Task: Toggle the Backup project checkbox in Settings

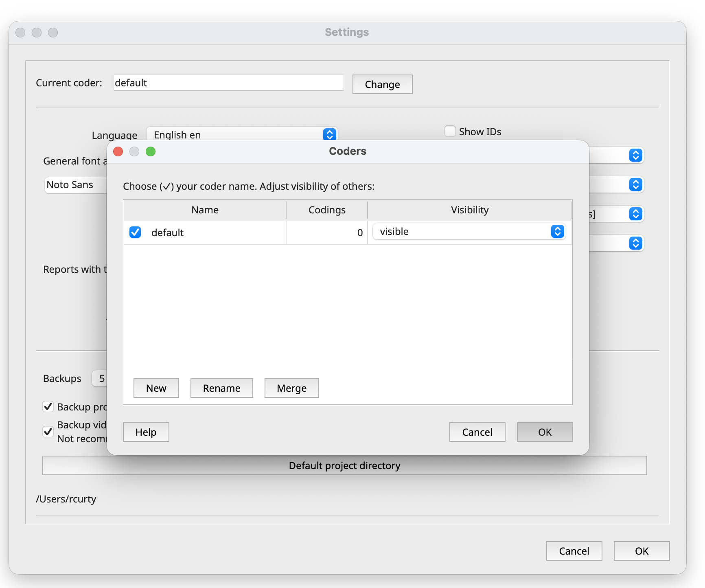Action: click(48, 406)
